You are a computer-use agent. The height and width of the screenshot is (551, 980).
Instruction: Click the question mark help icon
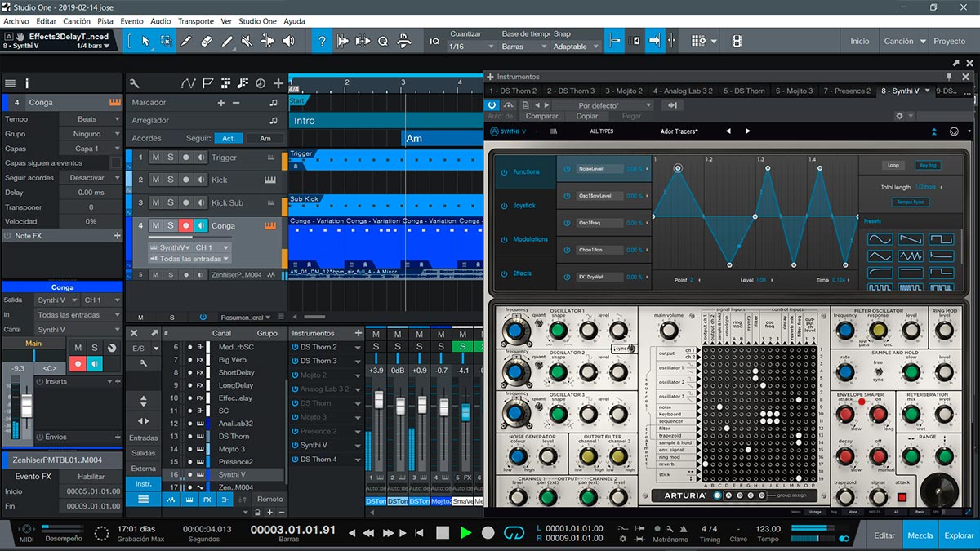coord(322,40)
